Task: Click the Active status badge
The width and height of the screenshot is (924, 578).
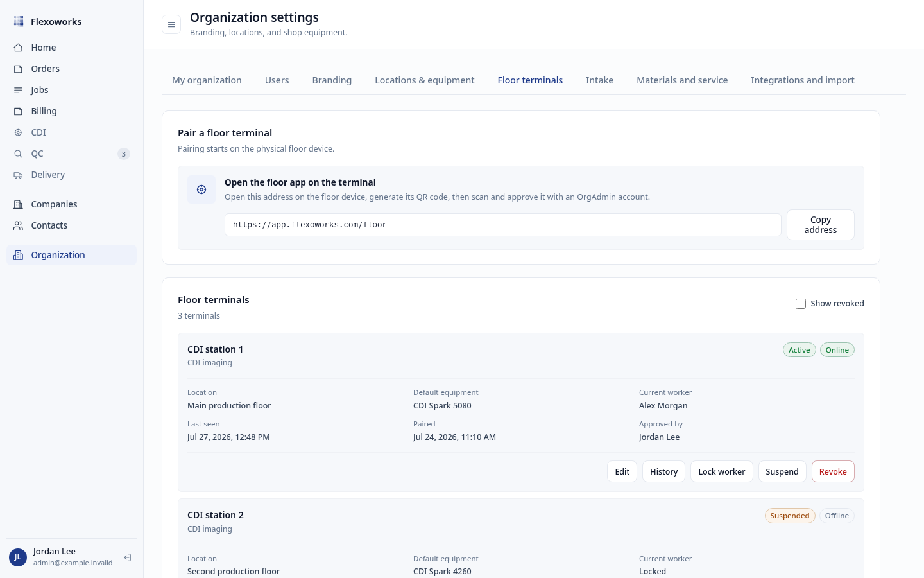Action: pyautogui.click(x=800, y=350)
